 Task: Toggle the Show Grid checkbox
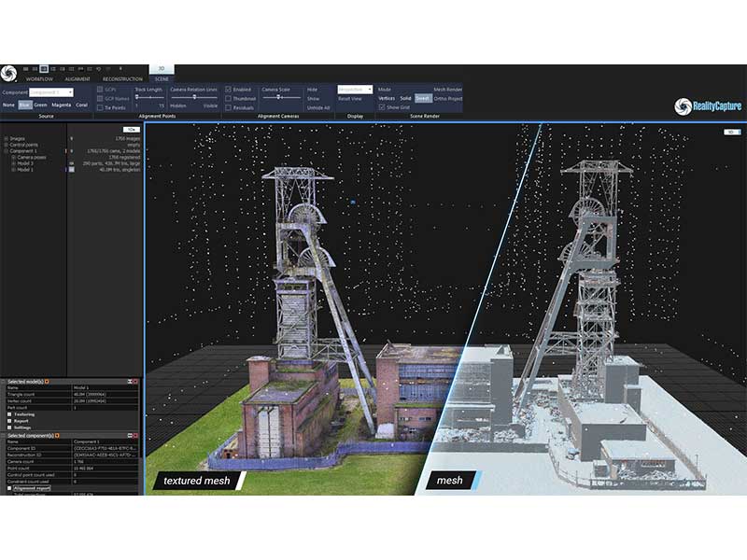tap(382, 107)
